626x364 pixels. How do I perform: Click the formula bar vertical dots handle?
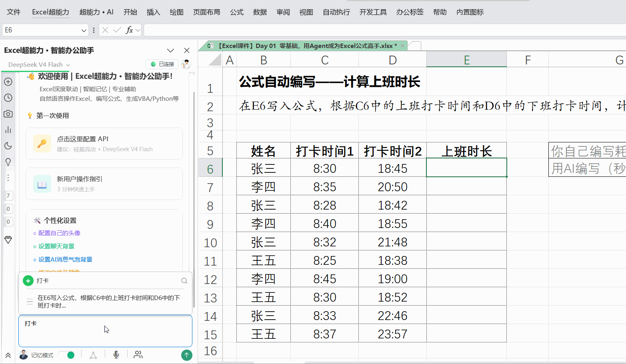94,30
